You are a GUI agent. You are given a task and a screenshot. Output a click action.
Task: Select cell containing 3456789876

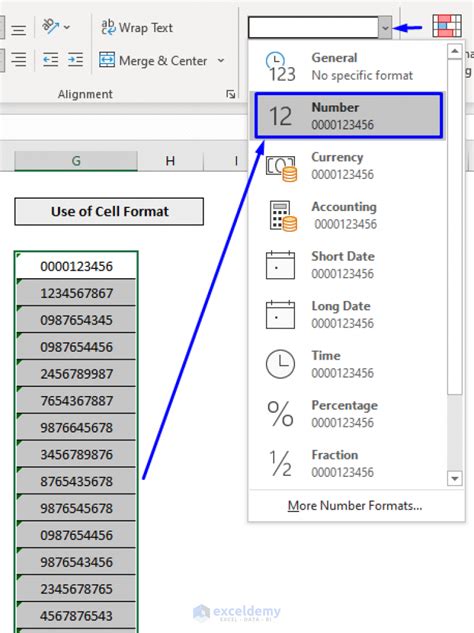click(76, 455)
